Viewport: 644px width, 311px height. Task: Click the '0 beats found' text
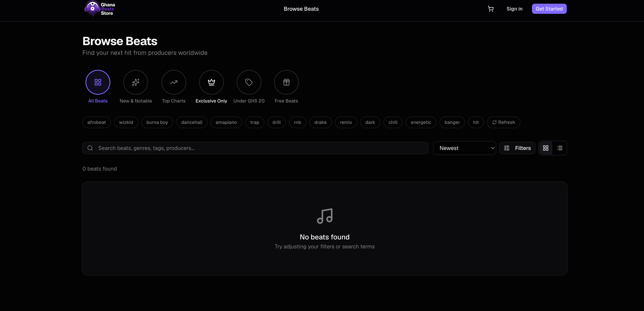pos(99,169)
